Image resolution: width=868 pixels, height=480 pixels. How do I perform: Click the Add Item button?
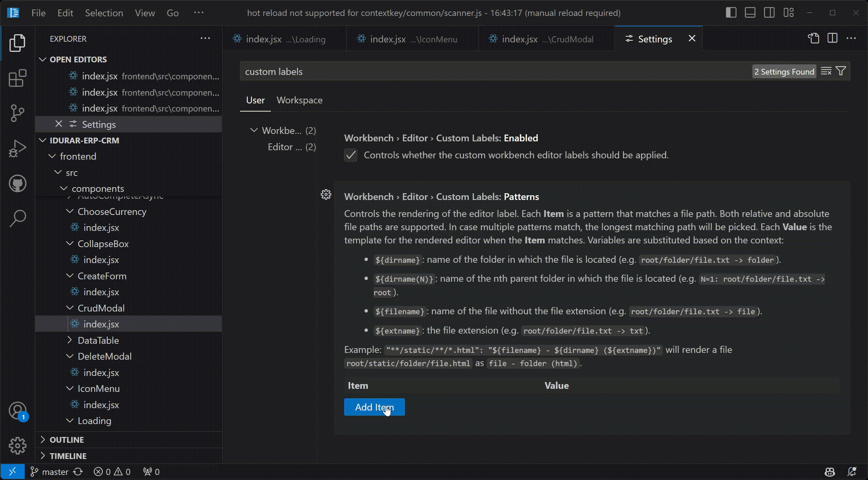coord(374,407)
